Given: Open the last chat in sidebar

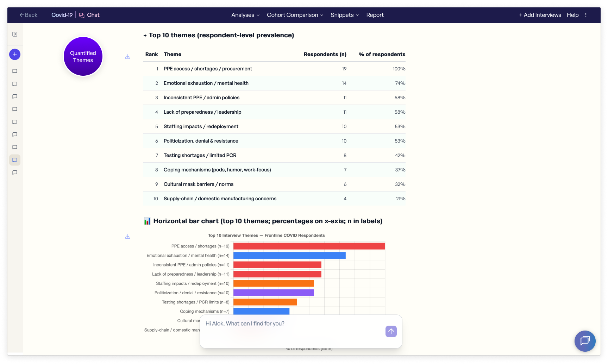Looking at the screenshot, I should tap(15, 172).
